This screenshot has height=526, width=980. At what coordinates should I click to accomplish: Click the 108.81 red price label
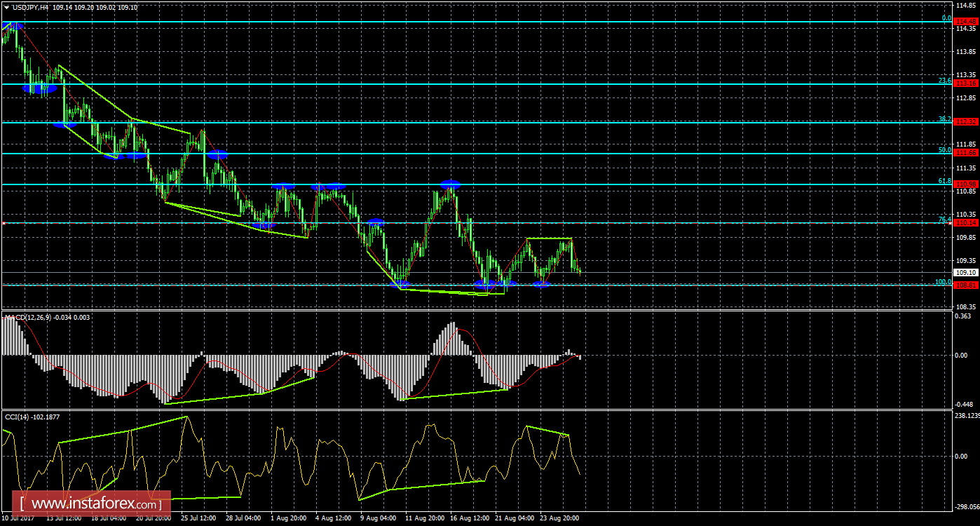coord(967,285)
